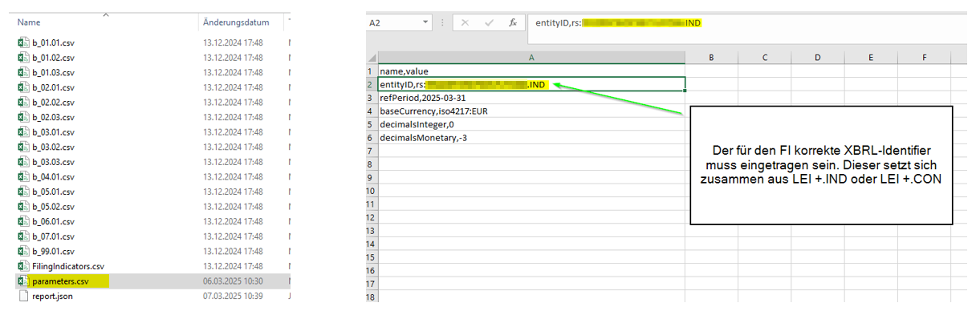This screenshot has width=980, height=319.
Task: Click the Excel icon of b_05.02.csv
Action: point(23,207)
